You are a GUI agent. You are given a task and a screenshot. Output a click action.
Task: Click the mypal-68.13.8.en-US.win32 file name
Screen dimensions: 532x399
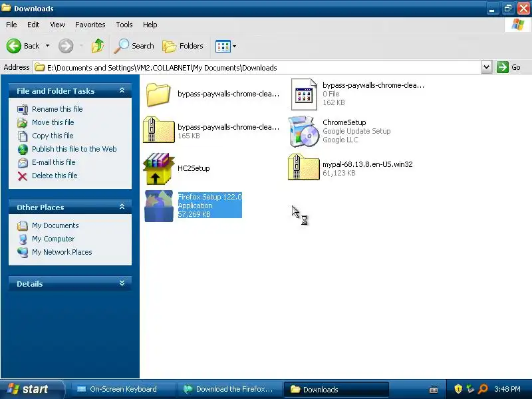368,164
